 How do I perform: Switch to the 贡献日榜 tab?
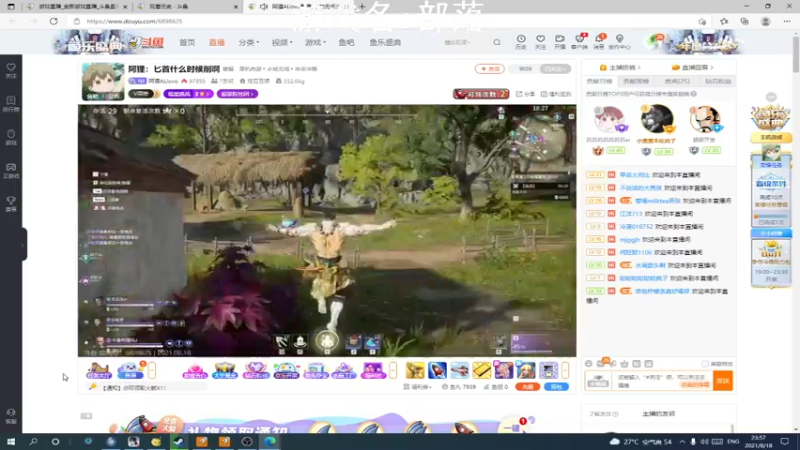pyautogui.click(x=599, y=81)
